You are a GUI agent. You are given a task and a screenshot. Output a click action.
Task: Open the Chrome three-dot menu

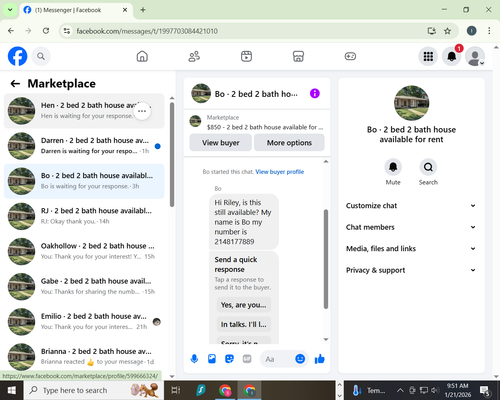[489, 31]
